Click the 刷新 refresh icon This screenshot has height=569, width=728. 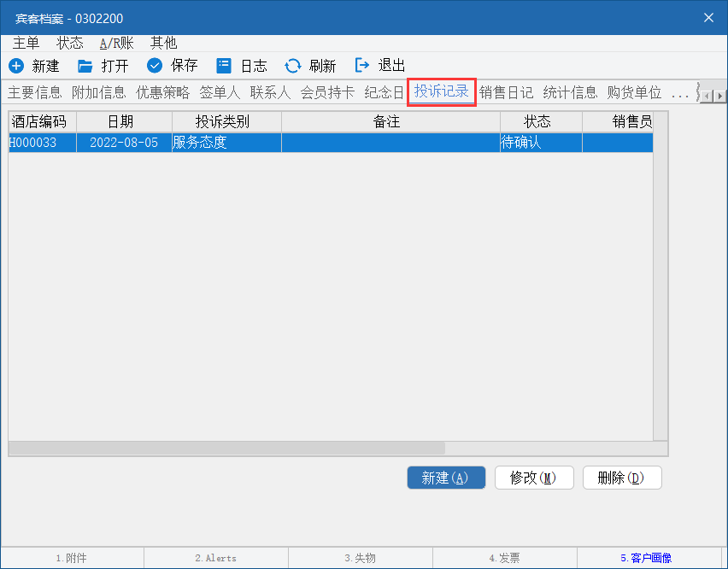[x=293, y=66]
